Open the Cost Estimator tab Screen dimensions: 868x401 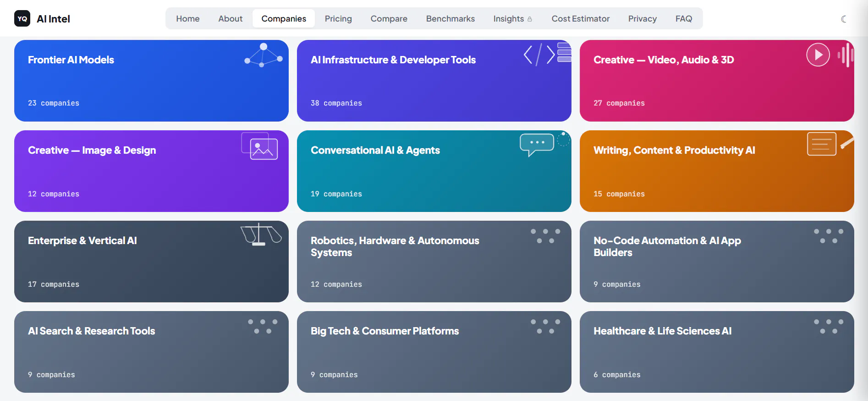[x=580, y=19]
